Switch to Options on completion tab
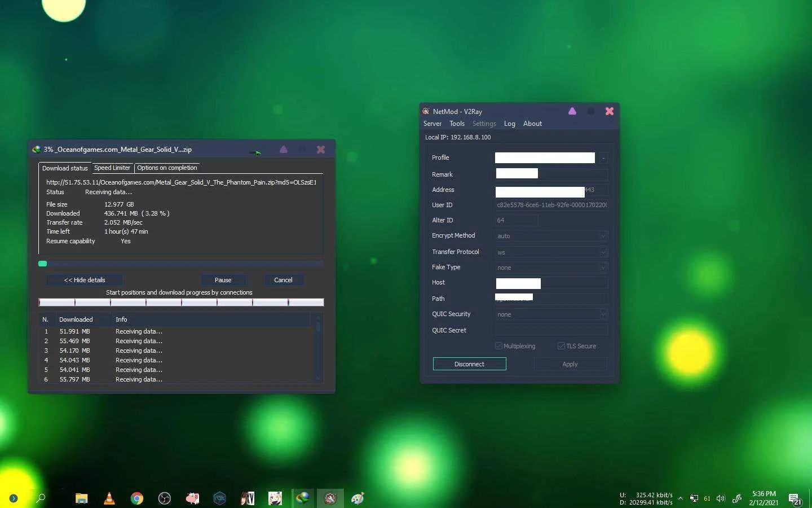812x508 pixels. [x=167, y=168]
